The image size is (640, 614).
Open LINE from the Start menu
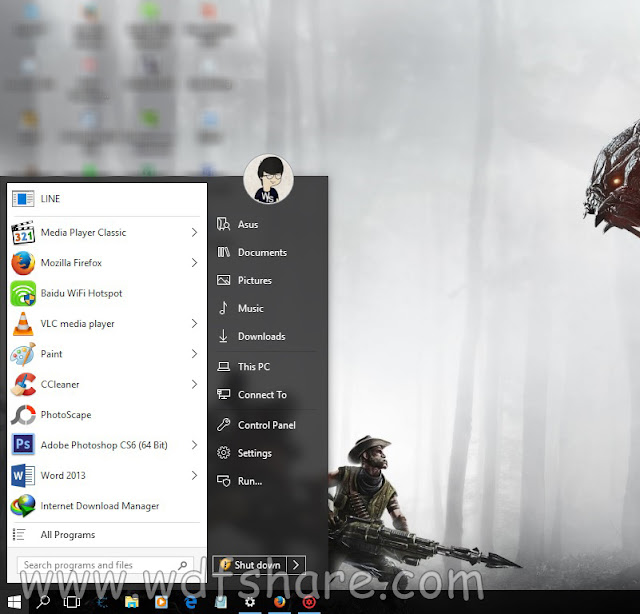coord(107,199)
